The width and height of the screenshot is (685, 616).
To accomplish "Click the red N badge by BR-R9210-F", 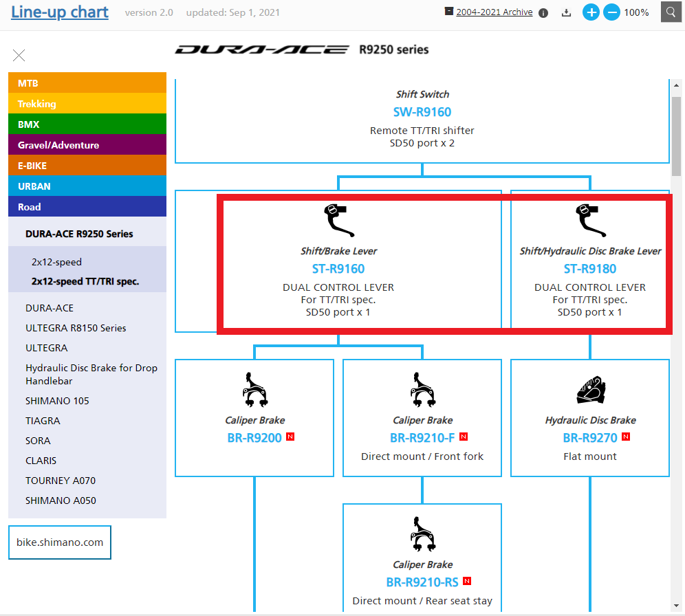I will [464, 437].
